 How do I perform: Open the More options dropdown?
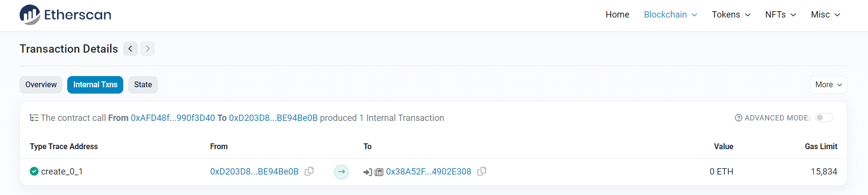point(828,85)
